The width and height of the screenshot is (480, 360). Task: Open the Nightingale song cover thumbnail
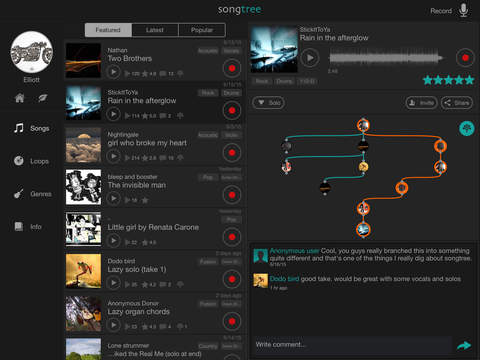point(83,145)
